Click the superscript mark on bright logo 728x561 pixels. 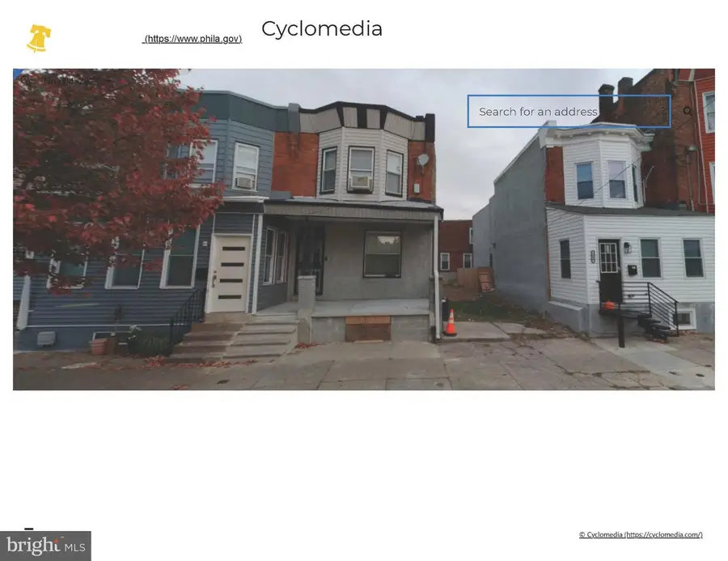pyautogui.click(x=60, y=536)
